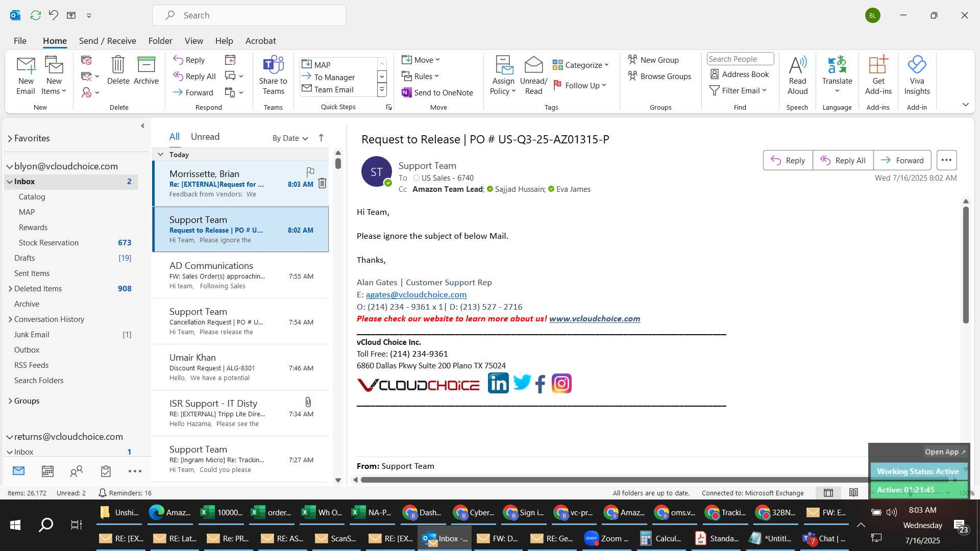Click the Ignore conversation icon
The height and width of the screenshot is (551, 980).
tap(86, 60)
